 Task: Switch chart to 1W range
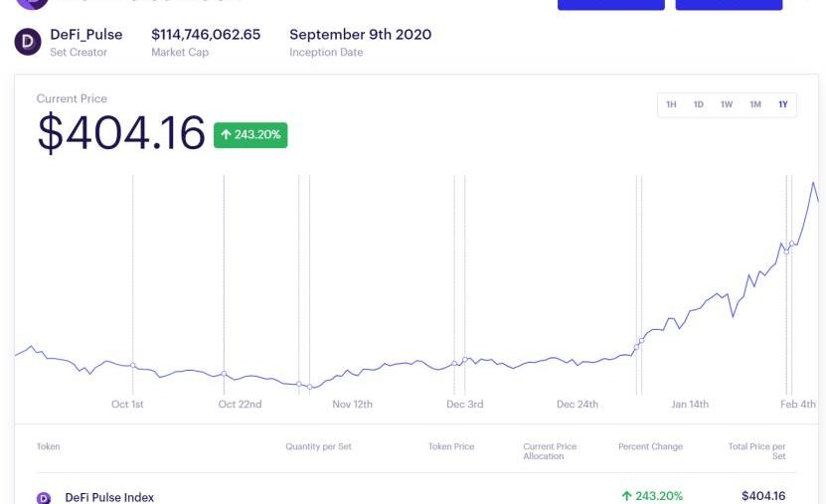click(727, 104)
